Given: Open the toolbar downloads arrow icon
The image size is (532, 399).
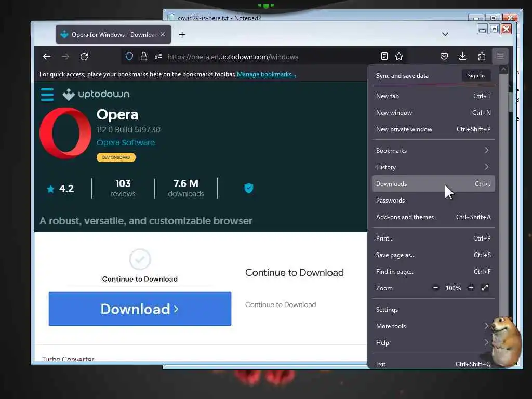Looking at the screenshot, I should coord(462,56).
